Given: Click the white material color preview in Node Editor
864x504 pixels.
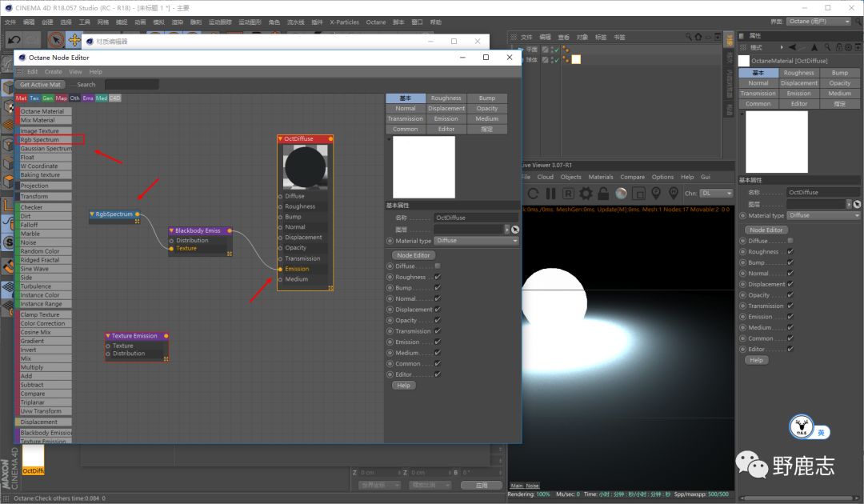Looking at the screenshot, I should click(x=424, y=166).
